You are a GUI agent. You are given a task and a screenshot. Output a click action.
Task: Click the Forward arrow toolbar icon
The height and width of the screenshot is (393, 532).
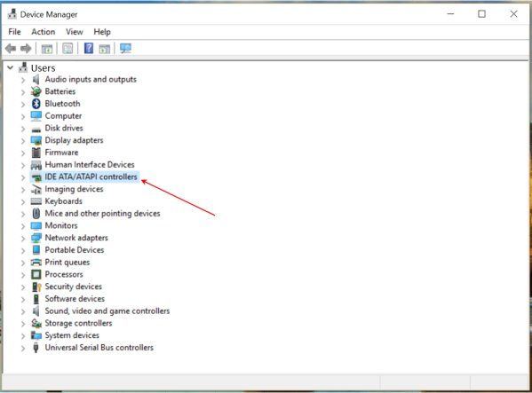(x=26, y=49)
